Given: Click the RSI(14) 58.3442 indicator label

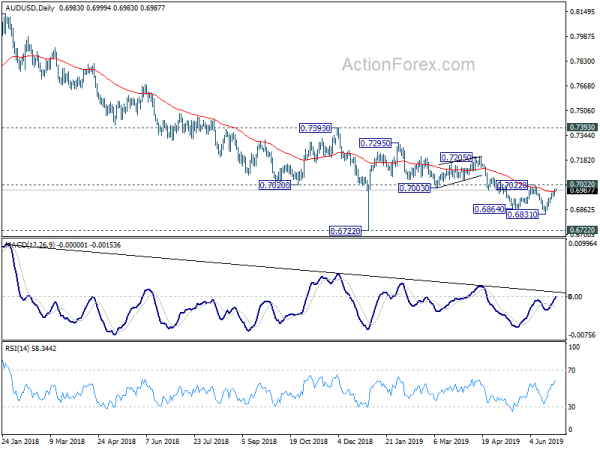Looking at the screenshot, I should pos(31,348).
